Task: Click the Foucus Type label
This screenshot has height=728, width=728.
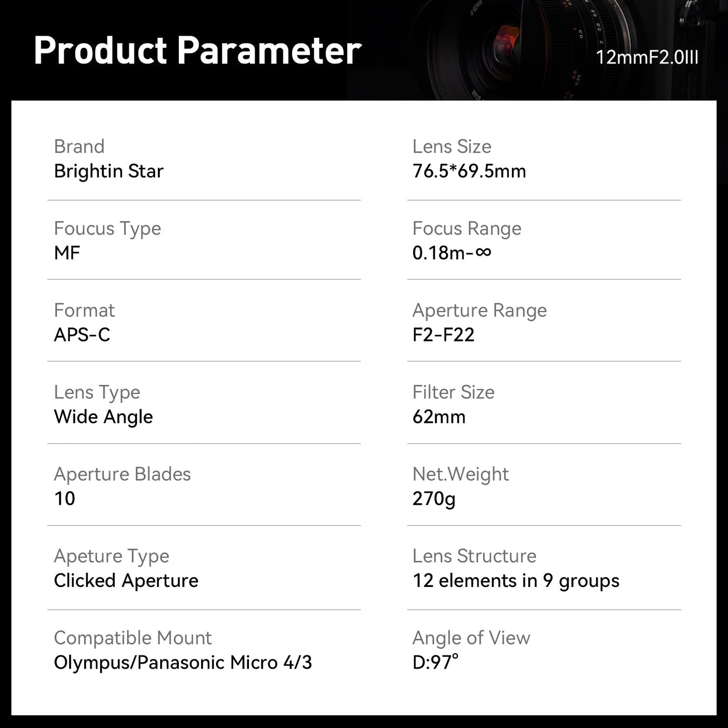Action: (107, 229)
